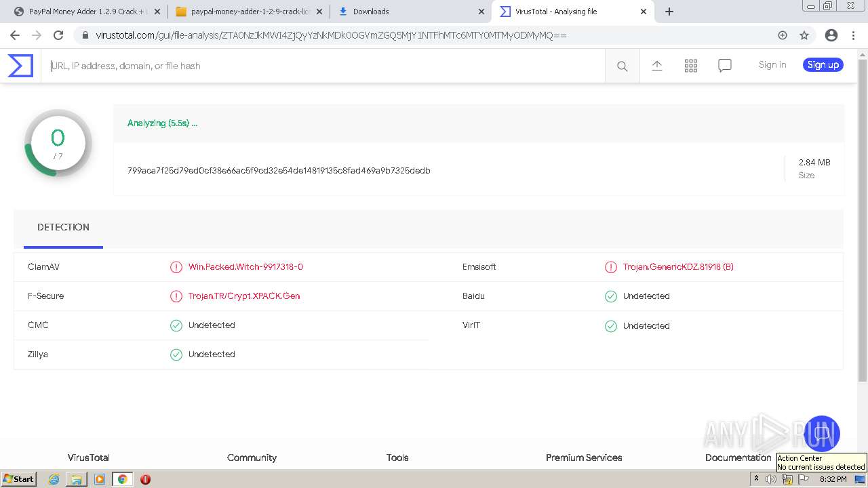Image resolution: width=868 pixels, height=488 pixels.
Task: Click the file hash 799aca7f25d7...
Action: 279,171
